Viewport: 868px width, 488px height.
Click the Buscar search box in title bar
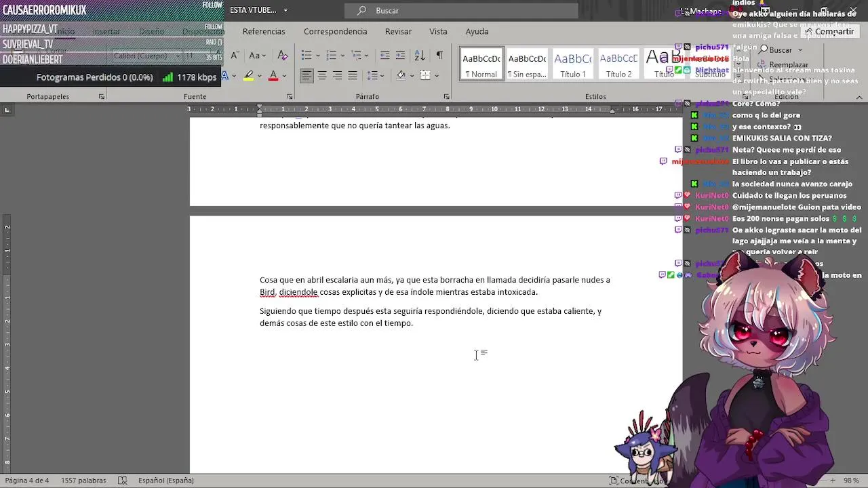click(461, 10)
